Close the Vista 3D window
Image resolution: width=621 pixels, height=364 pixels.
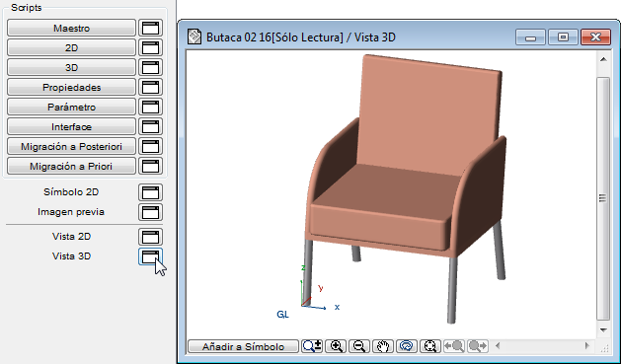[595, 37]
